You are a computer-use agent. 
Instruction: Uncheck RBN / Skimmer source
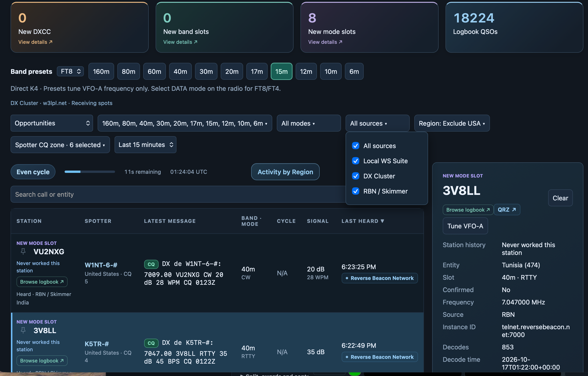click(356, 191)
